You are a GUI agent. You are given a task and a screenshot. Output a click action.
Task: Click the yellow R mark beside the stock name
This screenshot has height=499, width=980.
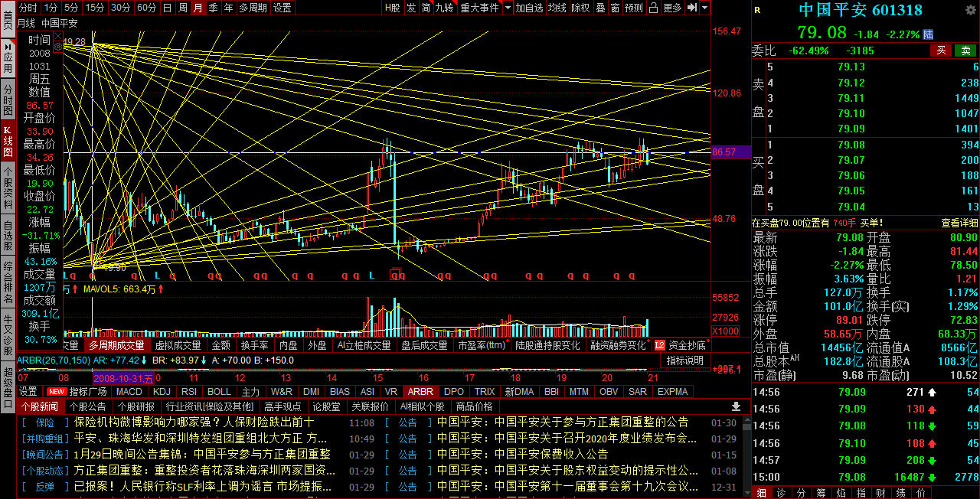(x=757, y=10)
